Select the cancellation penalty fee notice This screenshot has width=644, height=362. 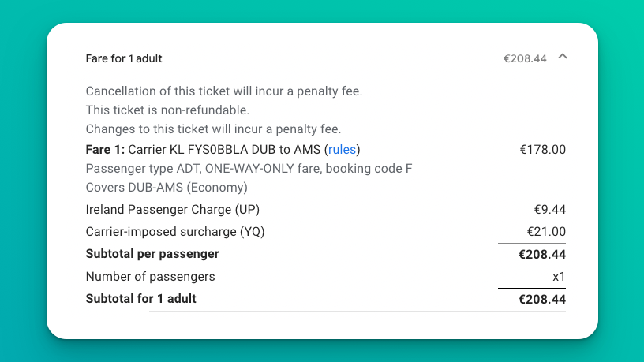[x=223, y=91]
